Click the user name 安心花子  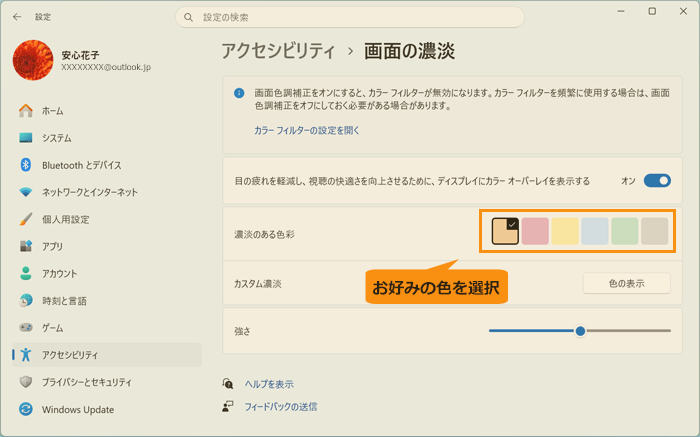point(80,55)
